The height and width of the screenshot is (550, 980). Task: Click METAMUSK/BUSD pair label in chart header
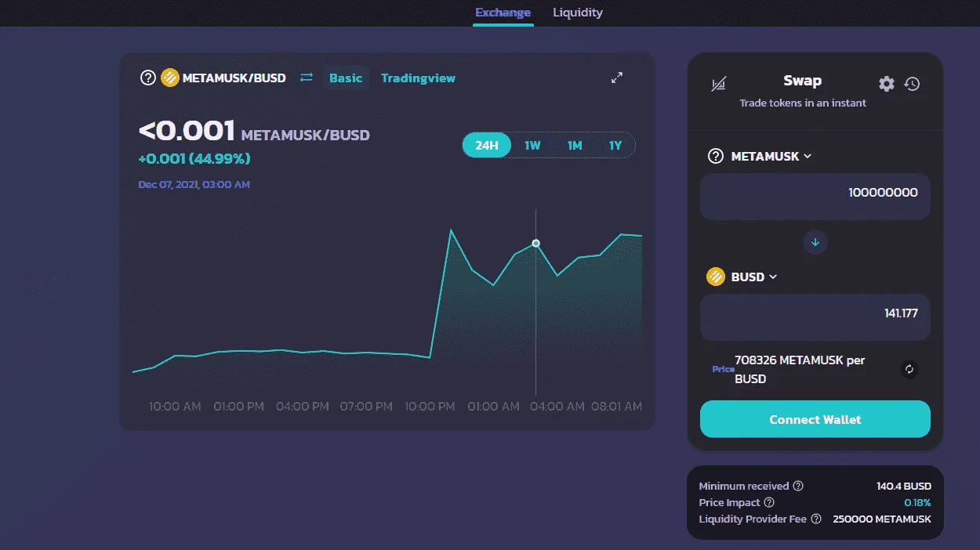(234, 78)
